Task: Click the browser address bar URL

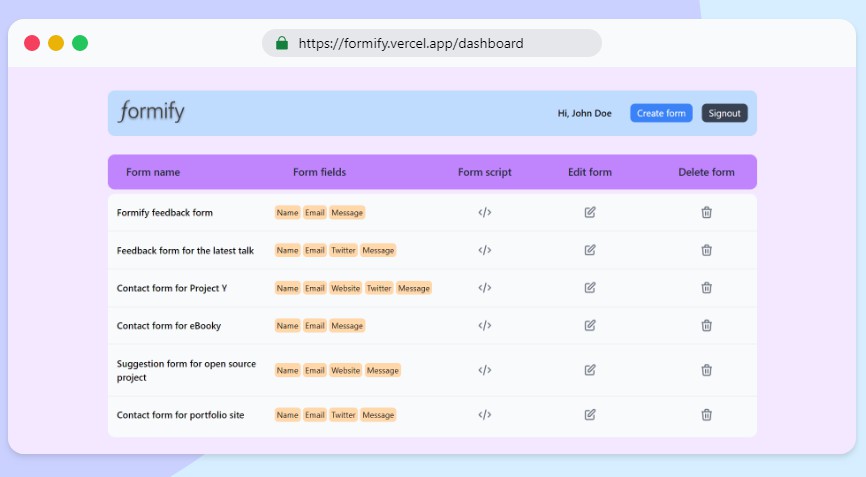Action: 410,43
